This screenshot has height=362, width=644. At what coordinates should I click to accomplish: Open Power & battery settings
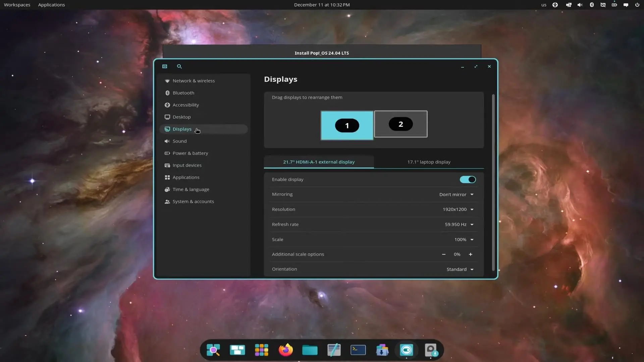[x=204, y=153]
